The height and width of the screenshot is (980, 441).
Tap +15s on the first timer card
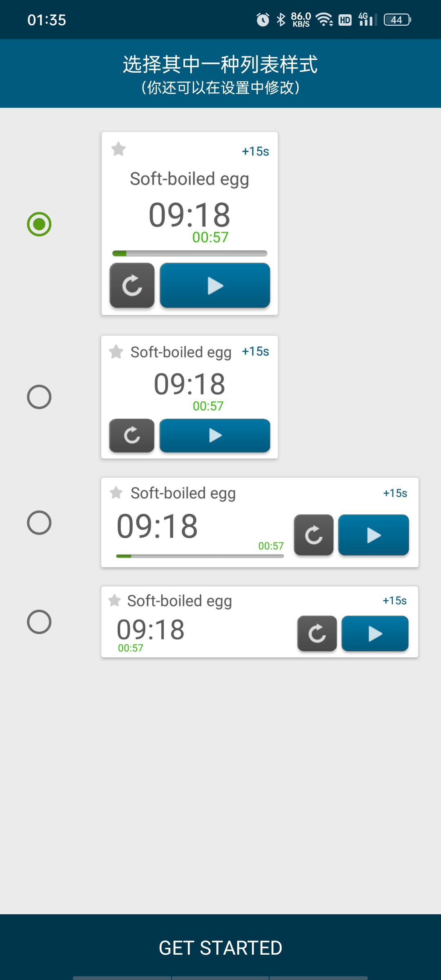(256, 151)
